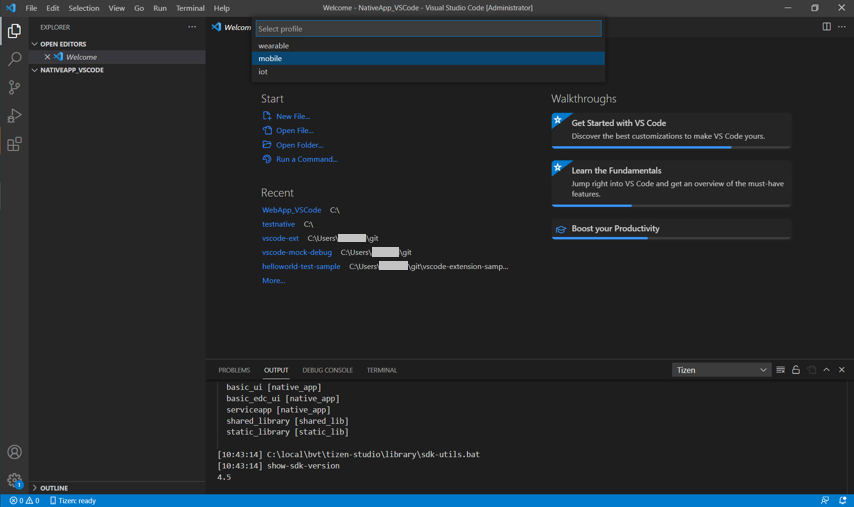Open the Source Control view

tap(14, 88)
